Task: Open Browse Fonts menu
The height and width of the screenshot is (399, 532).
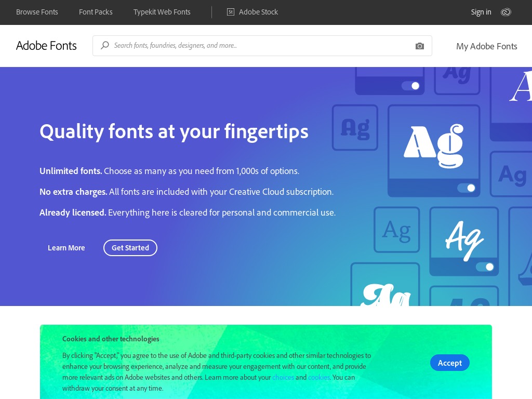Action: click(37, 12)
